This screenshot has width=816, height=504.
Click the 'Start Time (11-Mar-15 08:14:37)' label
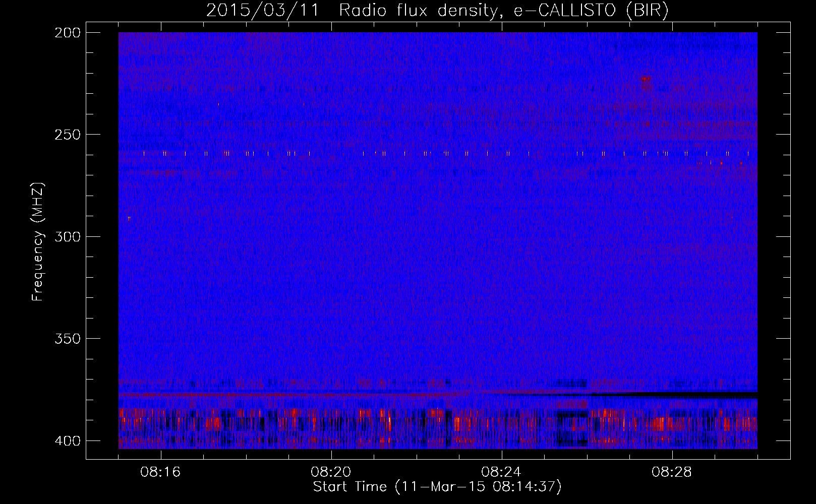click(437, 487)
